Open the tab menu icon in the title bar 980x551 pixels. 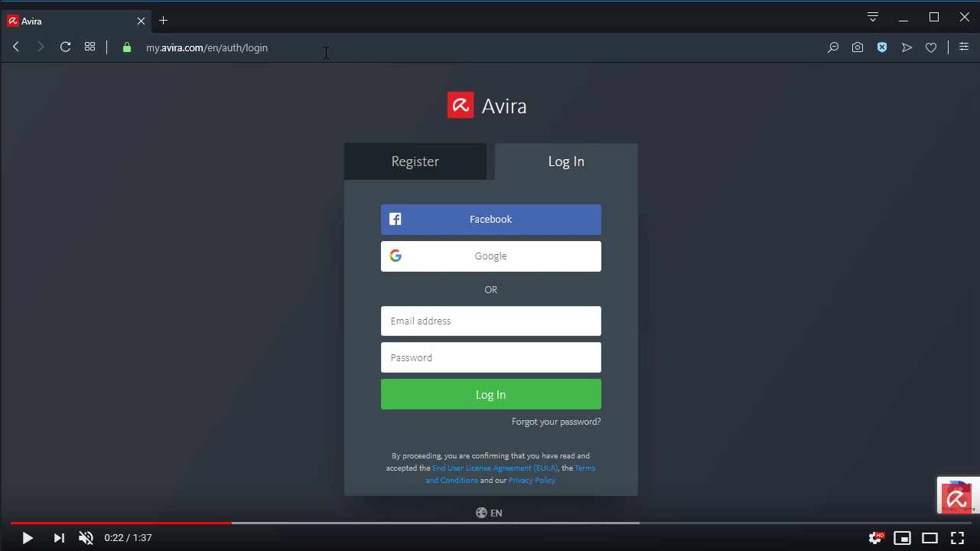[873, 17]
